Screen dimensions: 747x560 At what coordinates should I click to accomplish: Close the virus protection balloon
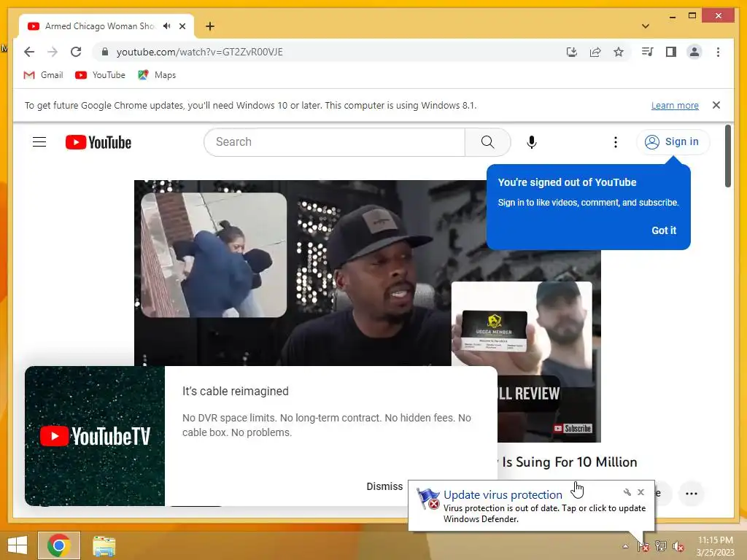640,492
